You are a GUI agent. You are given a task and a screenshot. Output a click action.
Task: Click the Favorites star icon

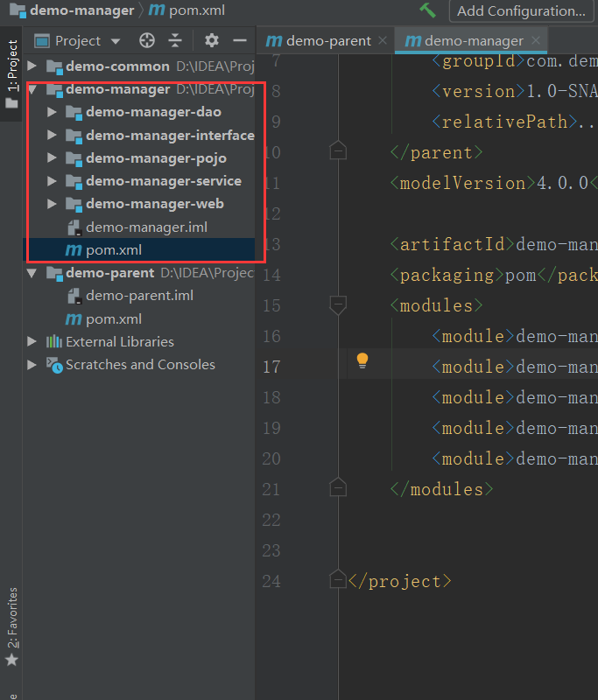point(11,660)
